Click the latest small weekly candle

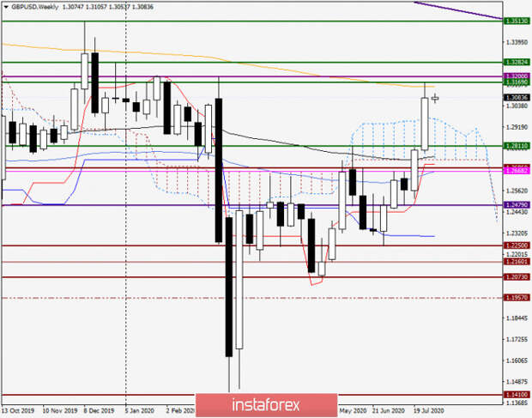point(435,99)
